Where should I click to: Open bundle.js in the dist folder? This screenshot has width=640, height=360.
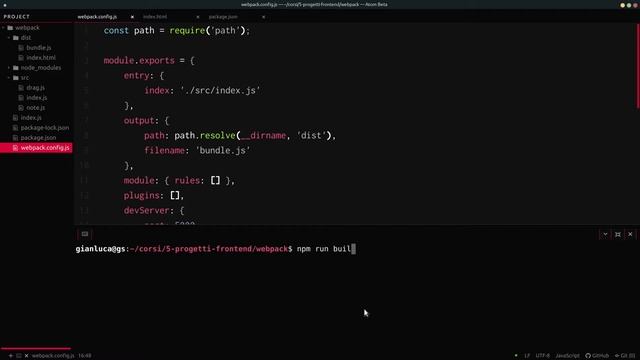point(39,48)
